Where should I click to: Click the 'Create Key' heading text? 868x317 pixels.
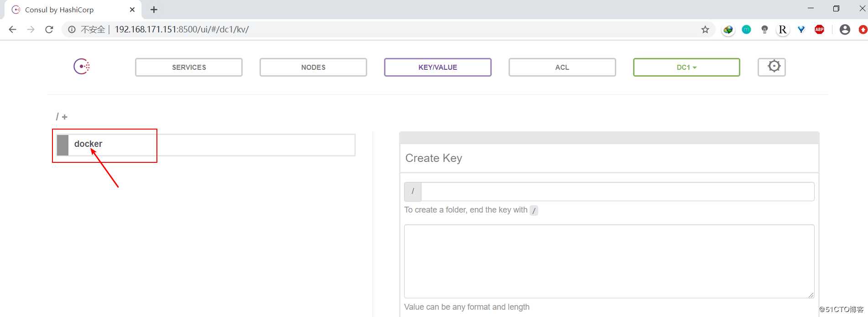pos(434,158)
